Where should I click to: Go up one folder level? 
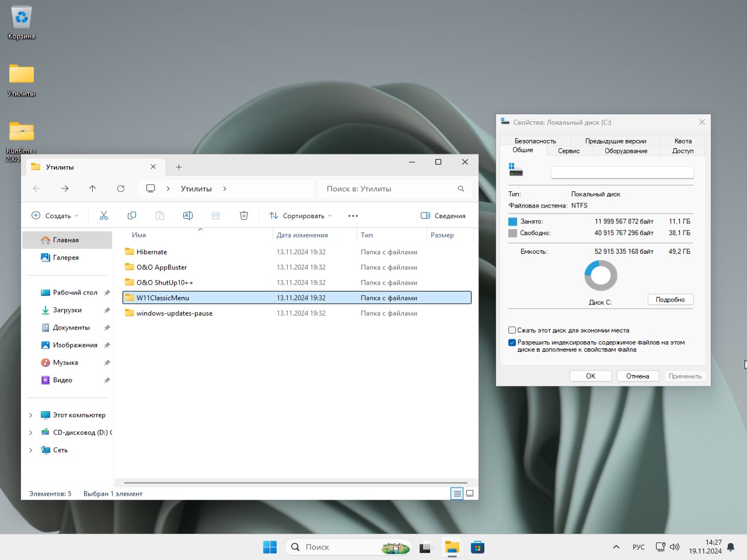tap(93, 188)
